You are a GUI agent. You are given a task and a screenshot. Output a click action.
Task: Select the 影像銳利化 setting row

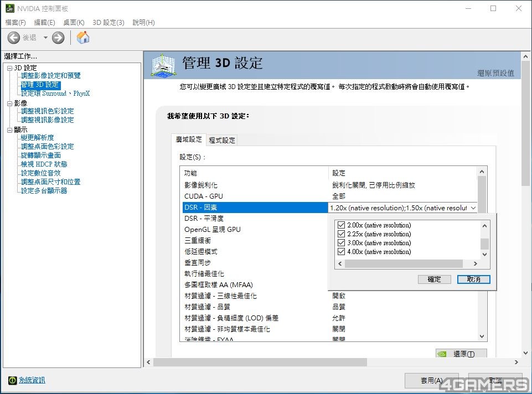coord(329,185)
